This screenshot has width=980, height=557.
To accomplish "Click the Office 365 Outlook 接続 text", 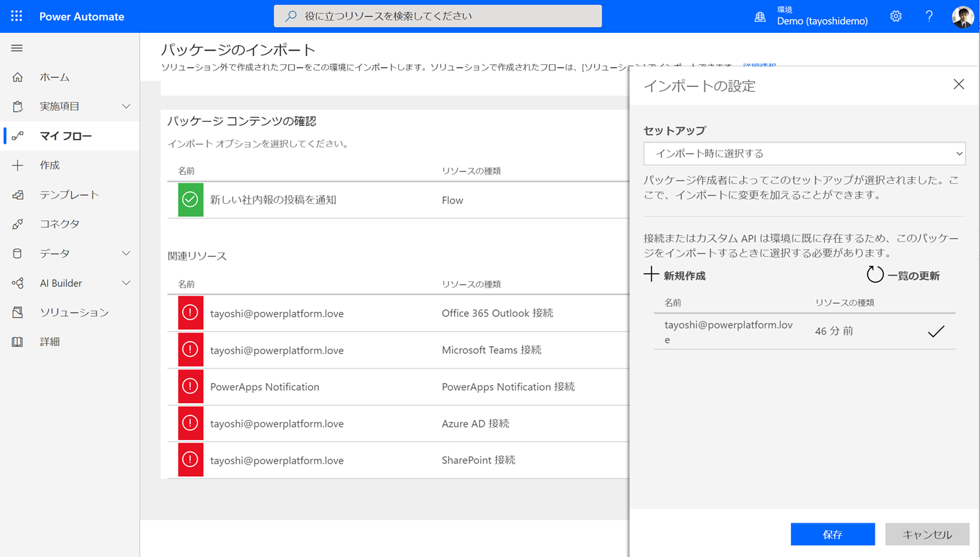I will click(x=498, y=313).
